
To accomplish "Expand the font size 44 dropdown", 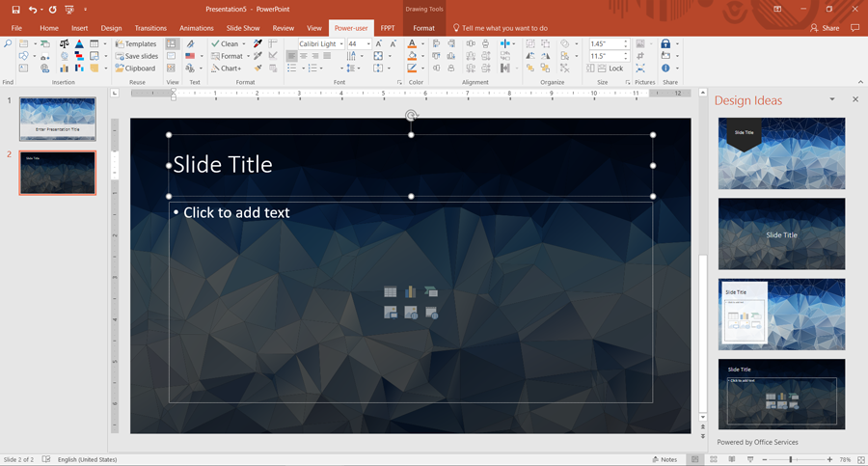I will click(368, 44).
